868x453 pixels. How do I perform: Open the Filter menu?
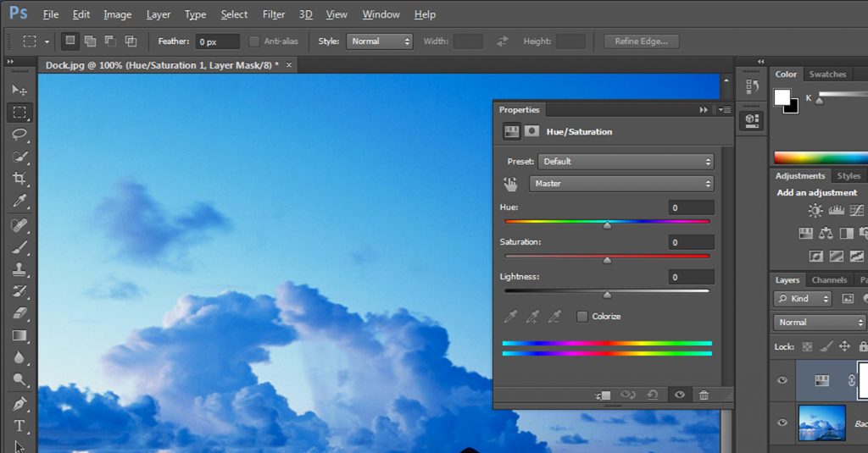[274, 14]
